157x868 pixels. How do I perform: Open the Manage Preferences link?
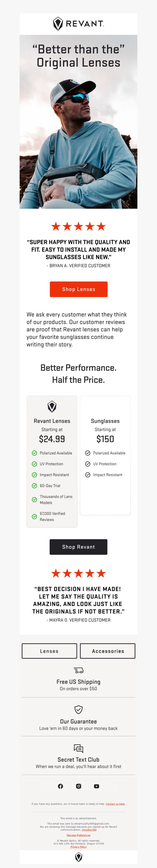click(x=79, y=835)
